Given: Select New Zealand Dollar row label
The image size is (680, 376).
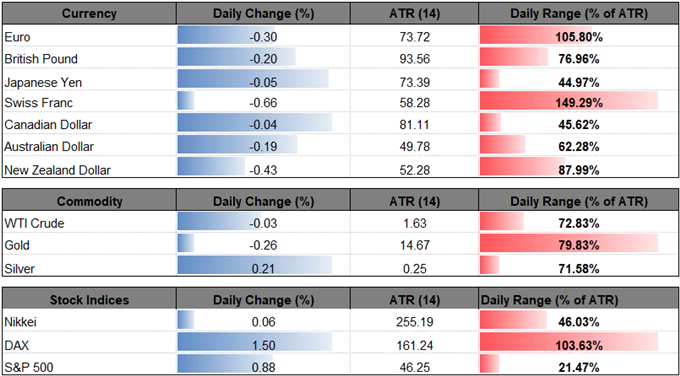Looking at the screenshot, I should coord(57,170).
